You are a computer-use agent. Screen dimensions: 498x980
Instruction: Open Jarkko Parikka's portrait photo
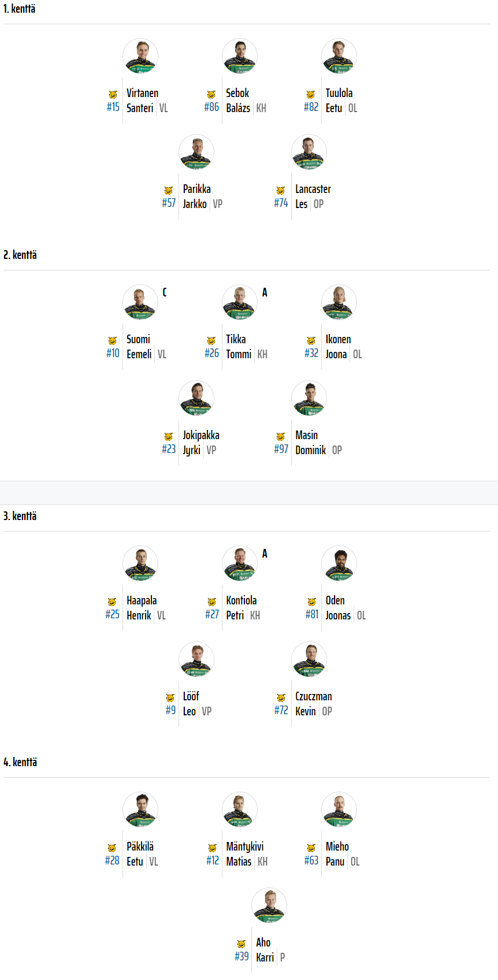[196, 152]
